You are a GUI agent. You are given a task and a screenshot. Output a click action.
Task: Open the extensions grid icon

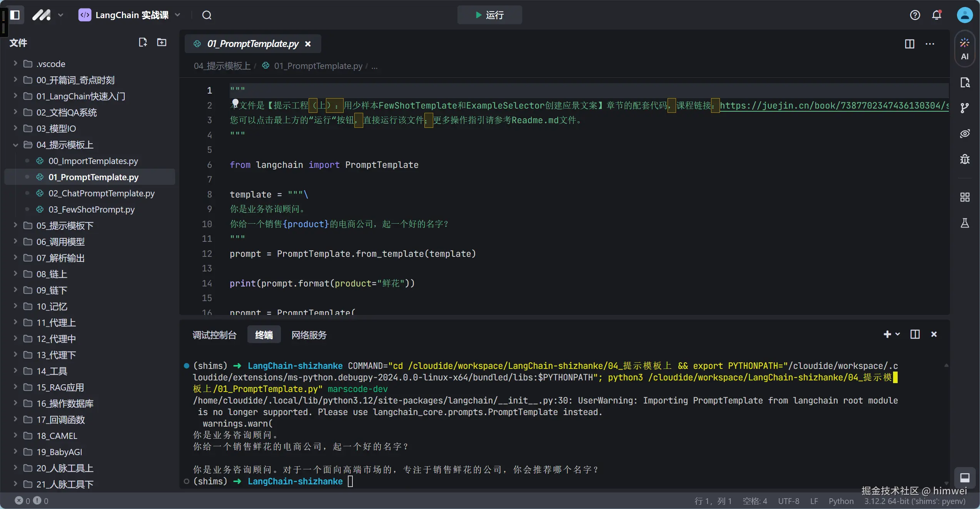[x=965, y=198]
